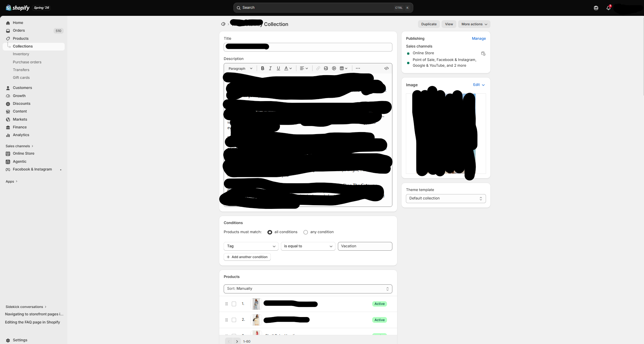Click the insert image icon
Viewport: 644px width, 344px height.
point(326,68)
